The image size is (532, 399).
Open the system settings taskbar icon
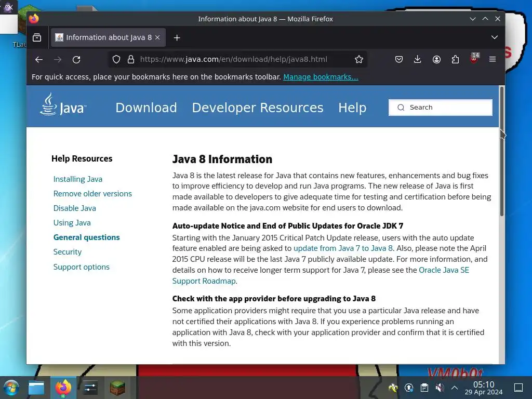pos(90,388)
